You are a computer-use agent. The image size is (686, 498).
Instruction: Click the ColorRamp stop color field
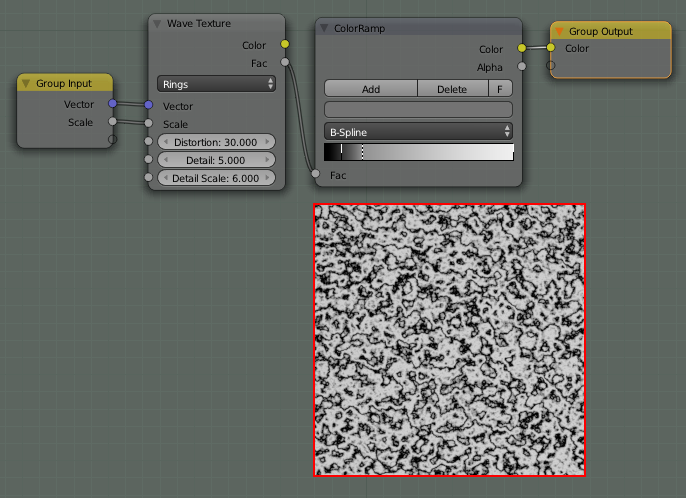418,109
